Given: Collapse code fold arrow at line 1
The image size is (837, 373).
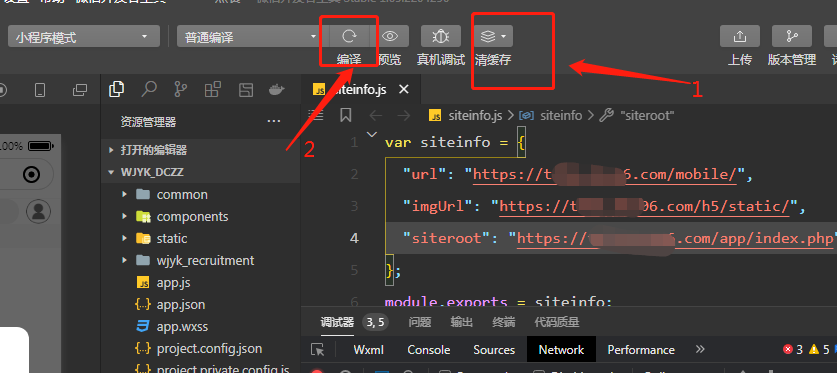Looking at the screenshot, I should coord(372,134).
